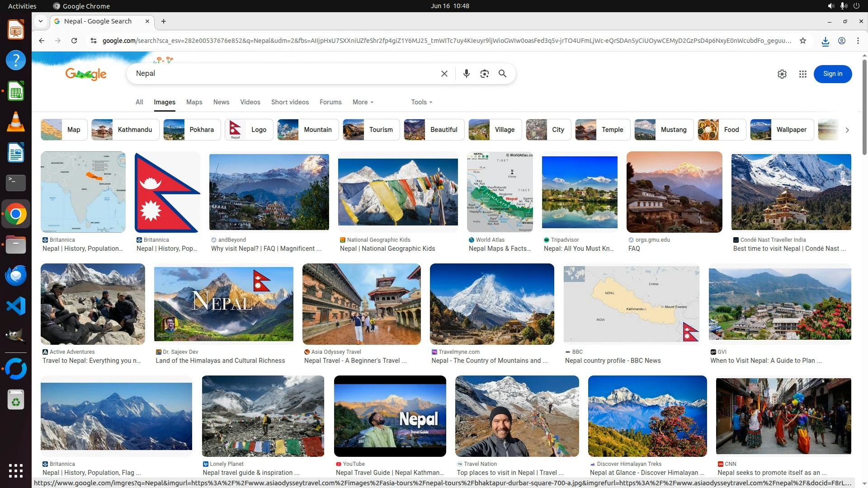Bookmark this page with star icon
Screen dimensions: 868x488
pyautogui.click(x=802, y=41)
